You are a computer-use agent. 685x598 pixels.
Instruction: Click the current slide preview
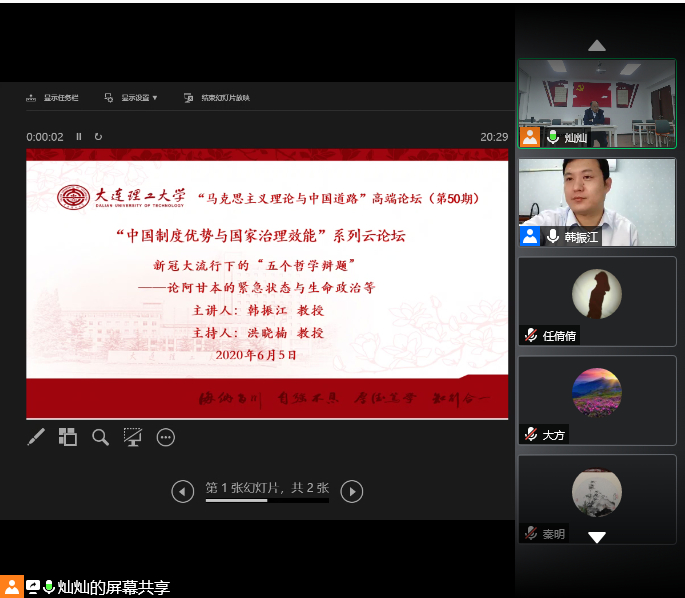[267, 284]
